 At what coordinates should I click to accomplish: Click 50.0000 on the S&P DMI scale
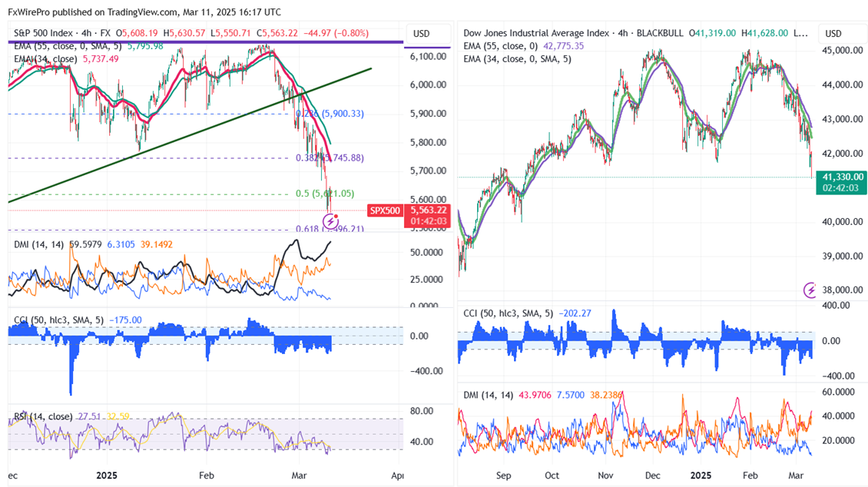pyautogui.click(x=426, y=253)
